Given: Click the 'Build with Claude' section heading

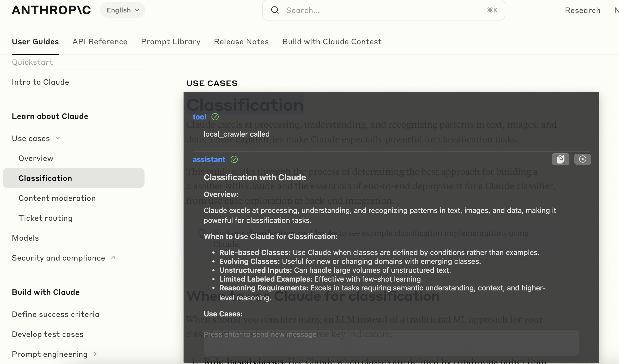Looking at the screenshot, I should pos(46,292).
